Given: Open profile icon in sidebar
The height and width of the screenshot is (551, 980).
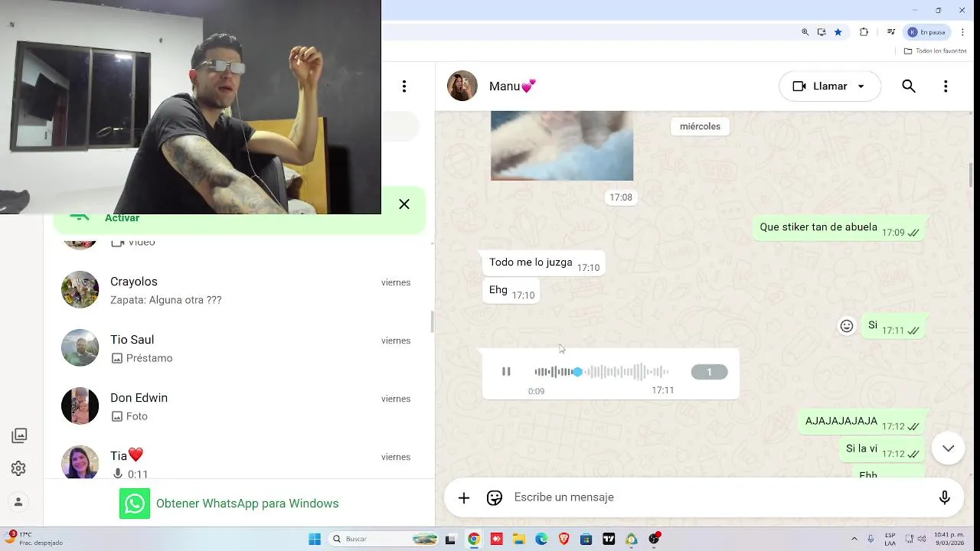Looking at the screenshot, I should pyautogui.click(x=19, y=502).
